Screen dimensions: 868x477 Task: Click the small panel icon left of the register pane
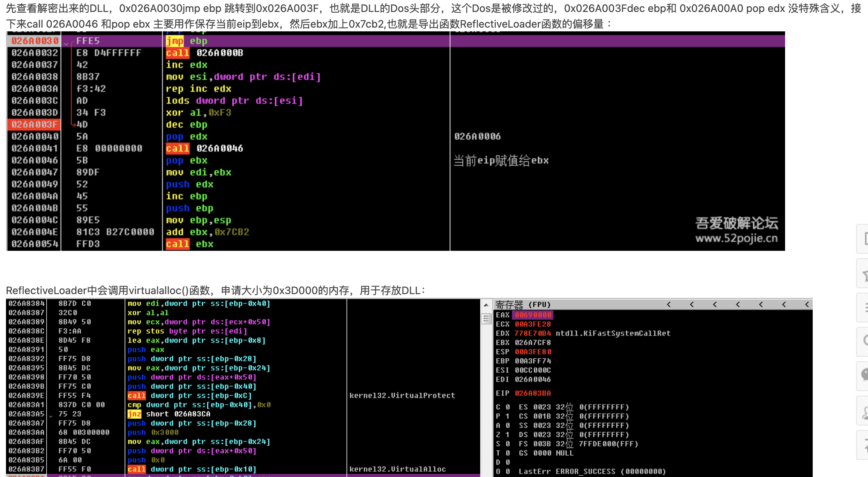tap(486, 319)
